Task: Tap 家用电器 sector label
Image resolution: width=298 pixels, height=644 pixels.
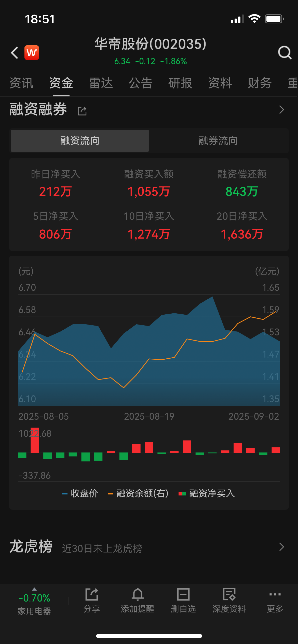Action: [x=34, y=611]
